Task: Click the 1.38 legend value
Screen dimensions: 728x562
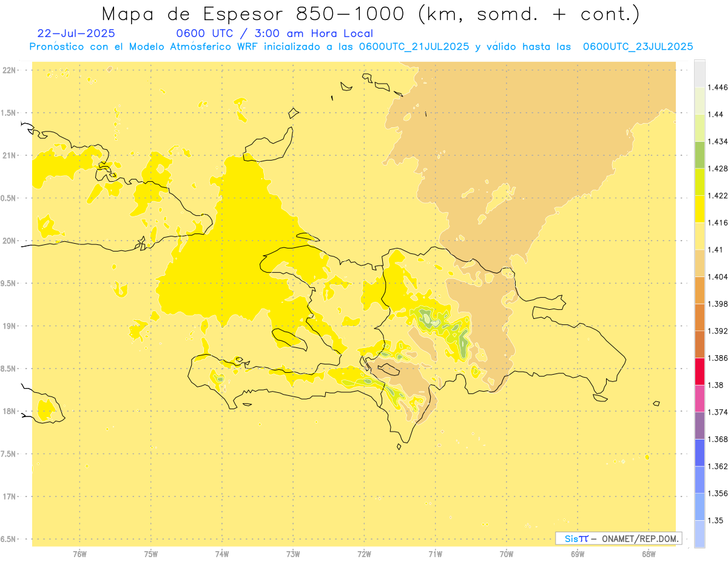Action: (x=716, y=385)
